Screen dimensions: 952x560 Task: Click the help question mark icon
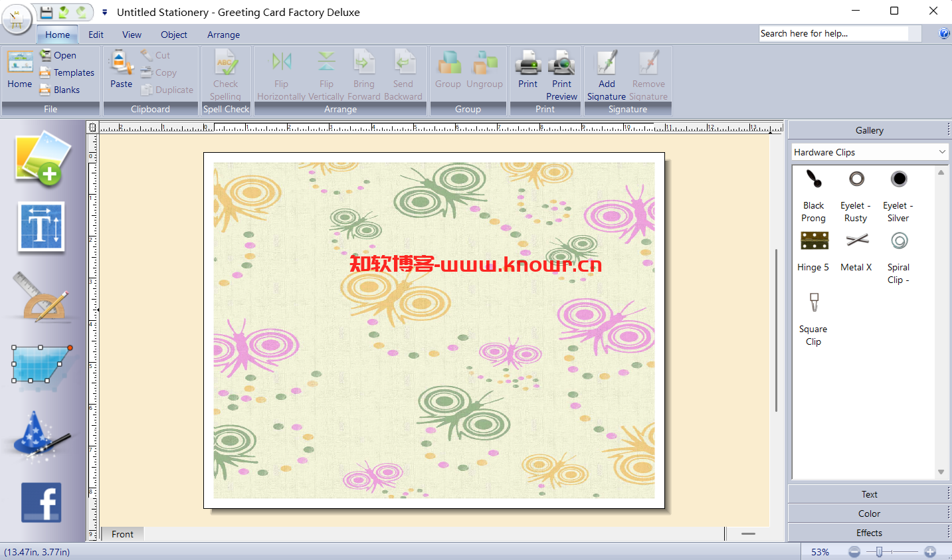click(944, 33)
